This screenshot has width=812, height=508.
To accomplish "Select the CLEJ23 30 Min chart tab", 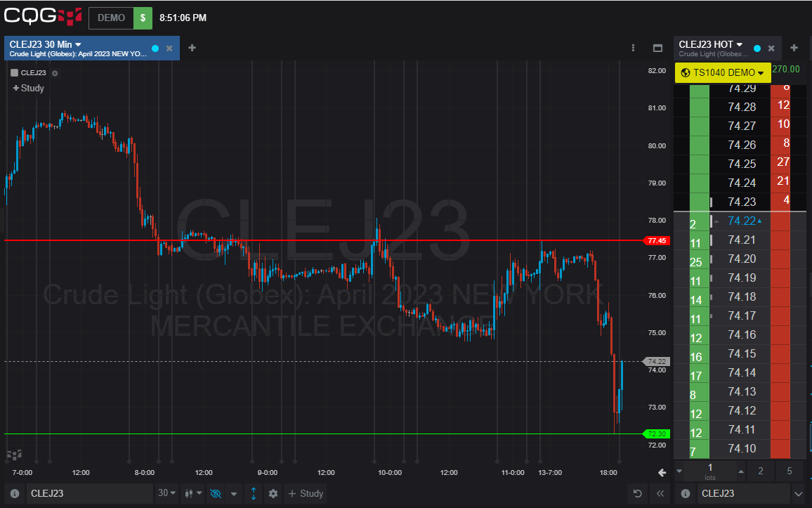I will (77, 48).
